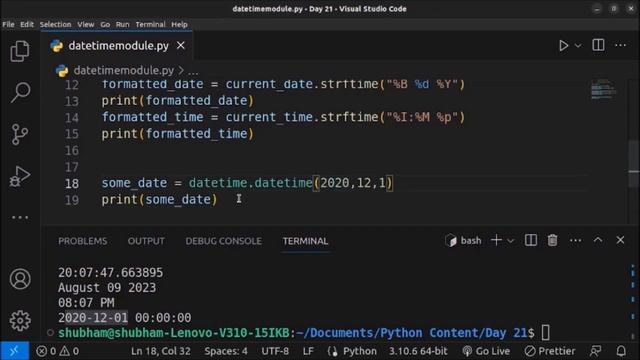Select the TERMINAL panel tab
This screenshot has height=360, width=640.
(305, 241)
